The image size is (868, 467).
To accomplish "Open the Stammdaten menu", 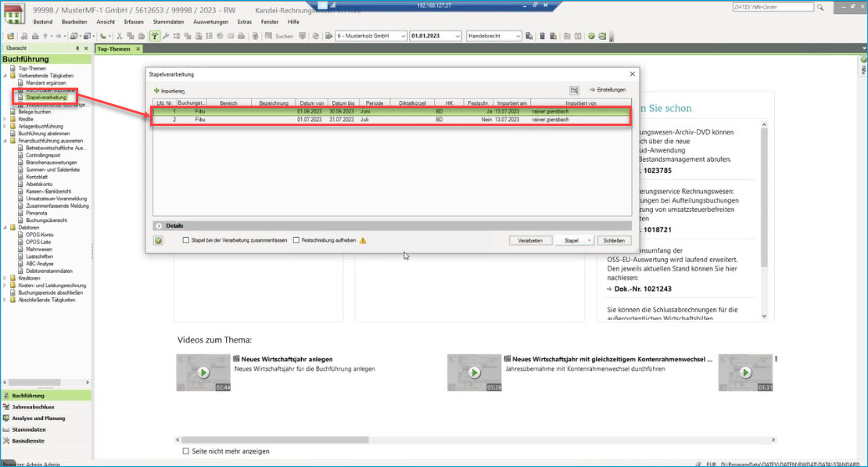I will pos(168,22).
